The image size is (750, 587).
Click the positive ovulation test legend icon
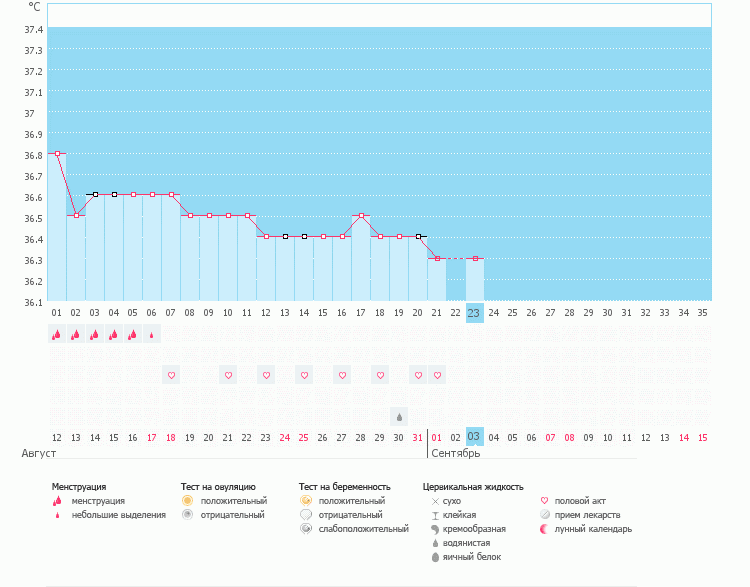click(x=187, y=500)
